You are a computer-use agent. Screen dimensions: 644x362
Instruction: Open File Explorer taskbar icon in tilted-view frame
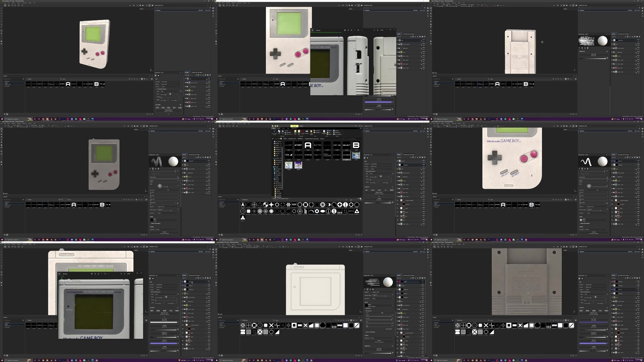[x=47, y=119]
